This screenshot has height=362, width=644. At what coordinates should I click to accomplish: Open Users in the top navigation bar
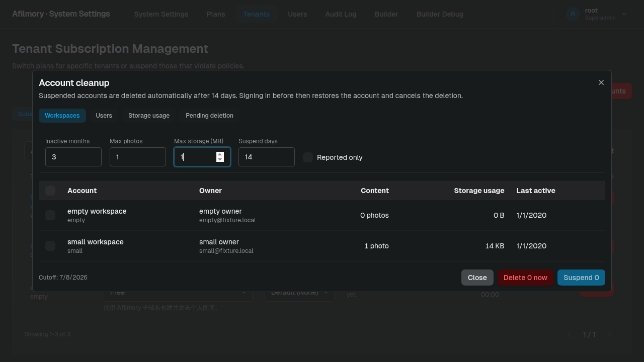297,14
